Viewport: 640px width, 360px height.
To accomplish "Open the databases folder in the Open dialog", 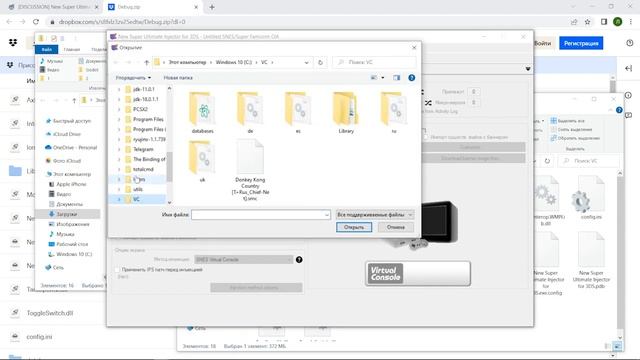I will 202,112.
